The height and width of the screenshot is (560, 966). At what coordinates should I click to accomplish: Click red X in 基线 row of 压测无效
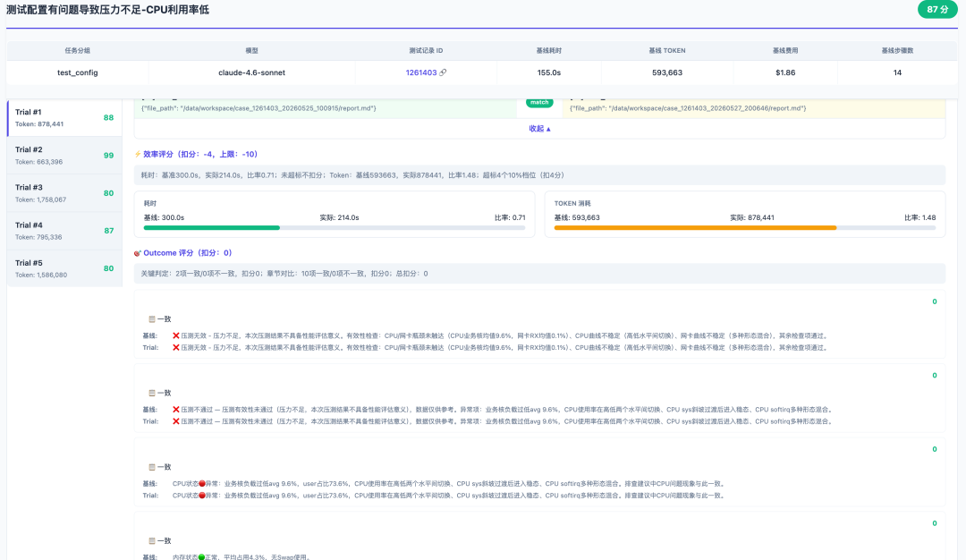(x=176, y=335)
